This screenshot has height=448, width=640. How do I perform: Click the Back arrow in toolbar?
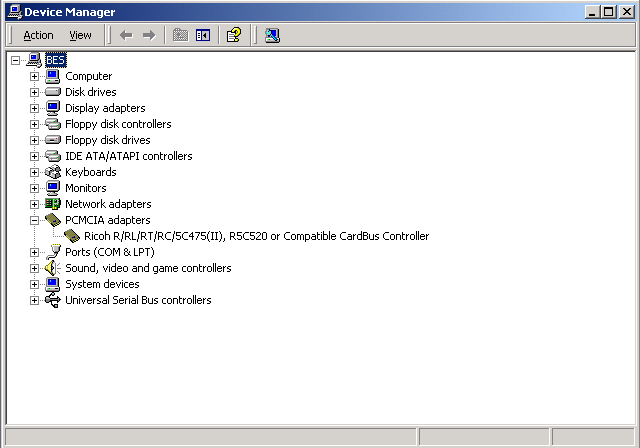[x=126, y=35]
